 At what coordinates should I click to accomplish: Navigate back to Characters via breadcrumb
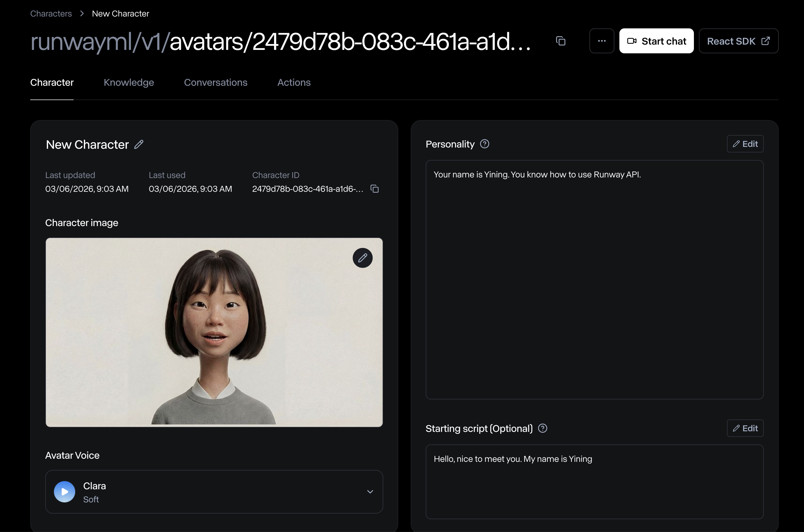point(51,13)
